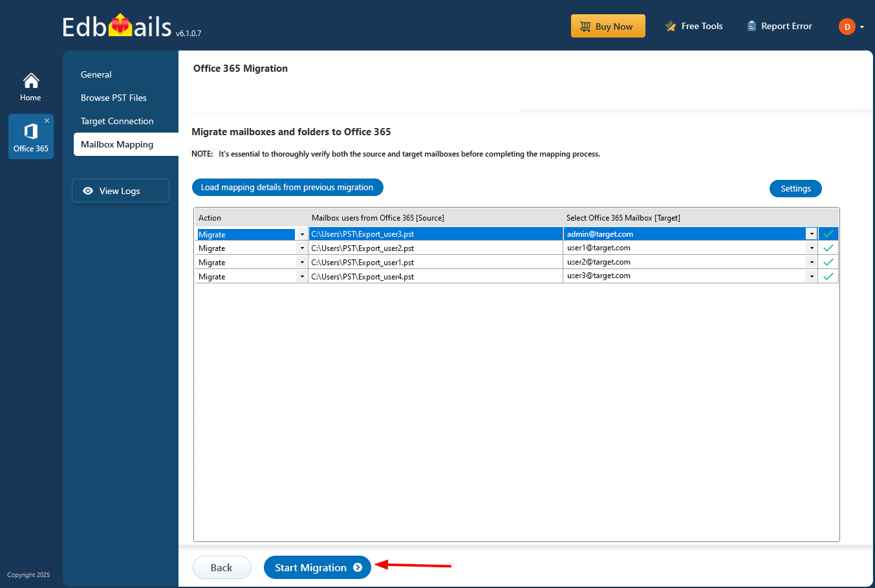Image resolution: width=875 pixels, height=588 pixels.
Task: Expand Action dropdown for Export_user2.pst row
Action: click(x=302, y=248)
